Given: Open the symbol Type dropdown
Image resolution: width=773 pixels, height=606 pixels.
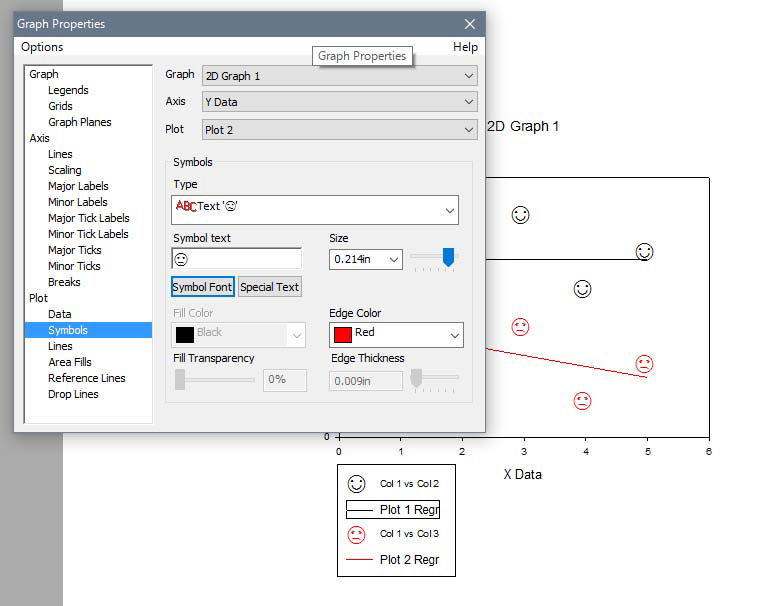Looking at the screenshot, I should point(449,210).
